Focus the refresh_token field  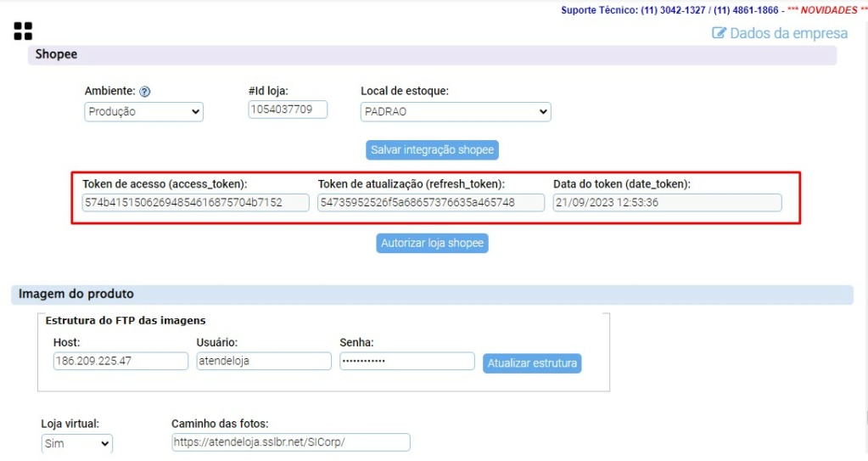tap(431, 202)
